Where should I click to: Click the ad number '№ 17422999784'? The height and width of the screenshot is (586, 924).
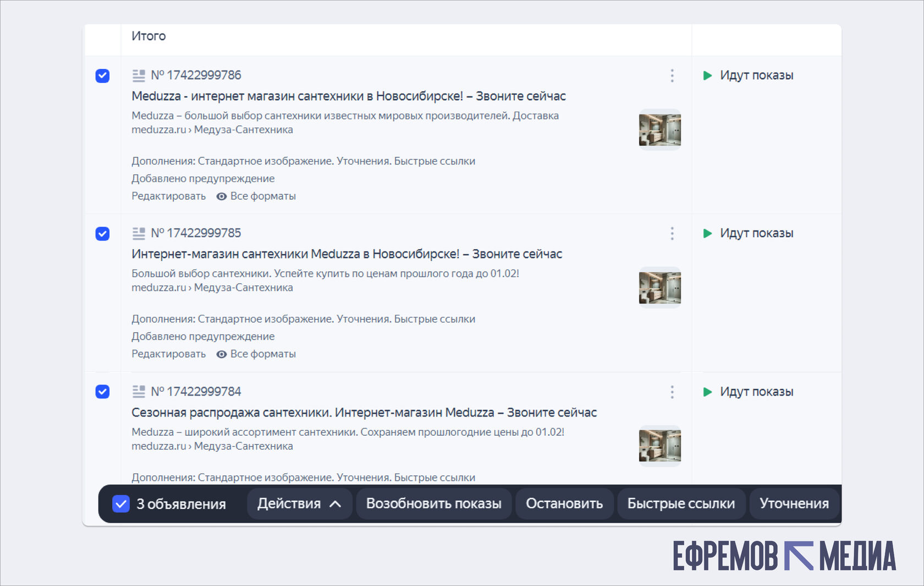[196, 392]
